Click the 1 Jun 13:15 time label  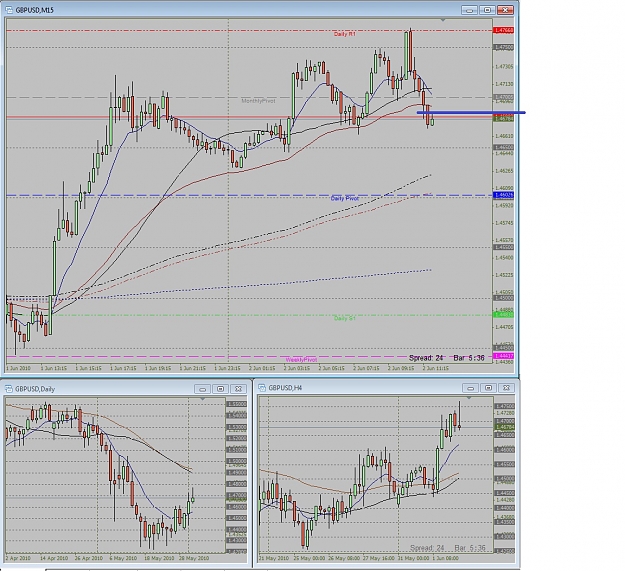coord(53,368)
